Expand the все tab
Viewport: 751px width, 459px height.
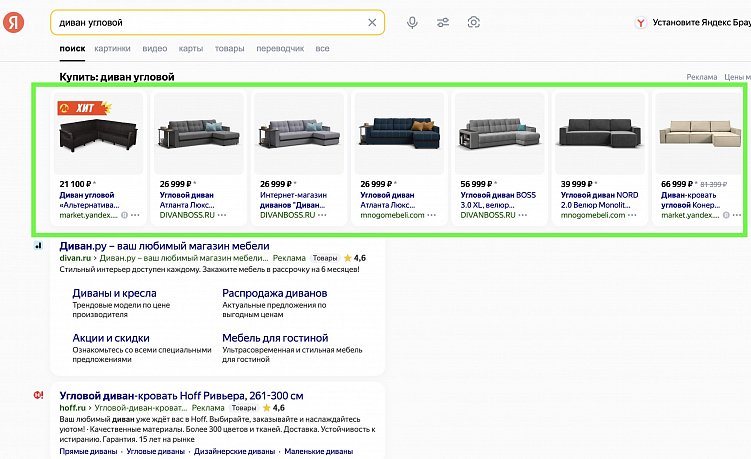click(322, 48)
